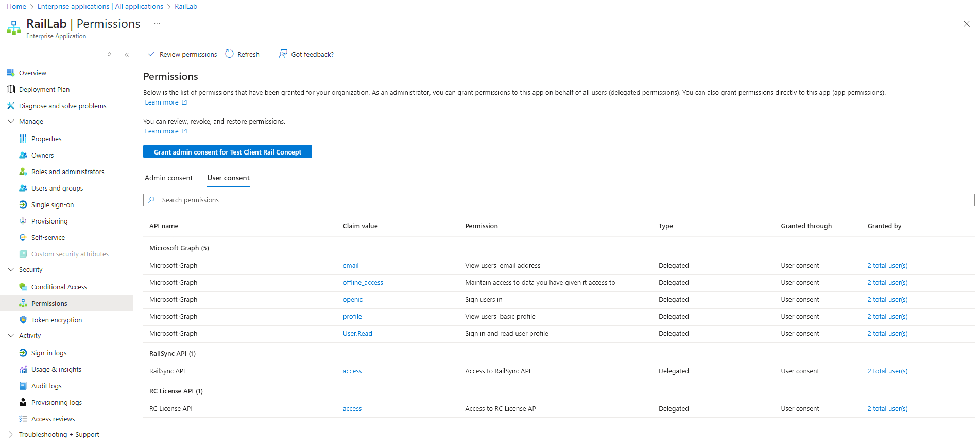Switch to the Admin consent tab
The width and height of the screenshot is (980, 445).
(x=168, y=178)
